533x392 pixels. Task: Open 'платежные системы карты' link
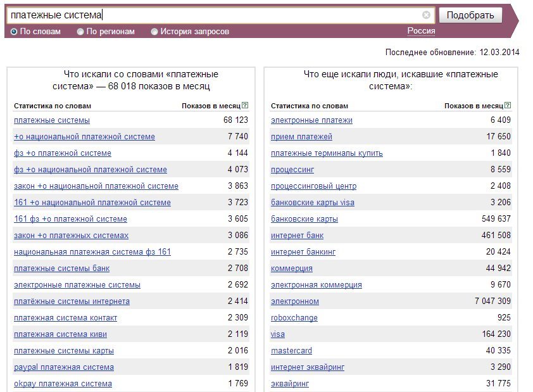tap(64, 351)
